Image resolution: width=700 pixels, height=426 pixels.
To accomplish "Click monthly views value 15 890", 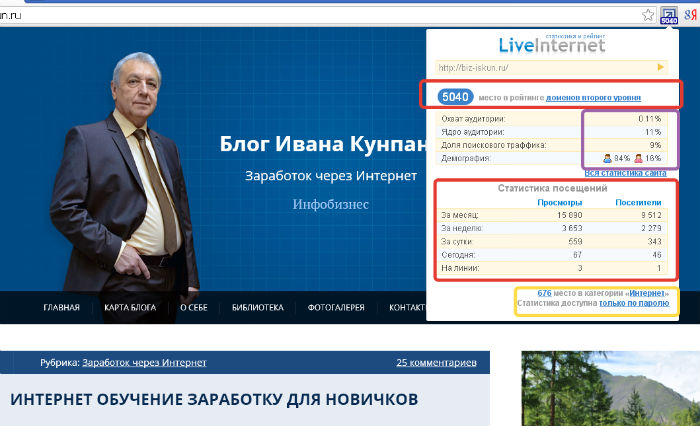I will coord(569,215).
